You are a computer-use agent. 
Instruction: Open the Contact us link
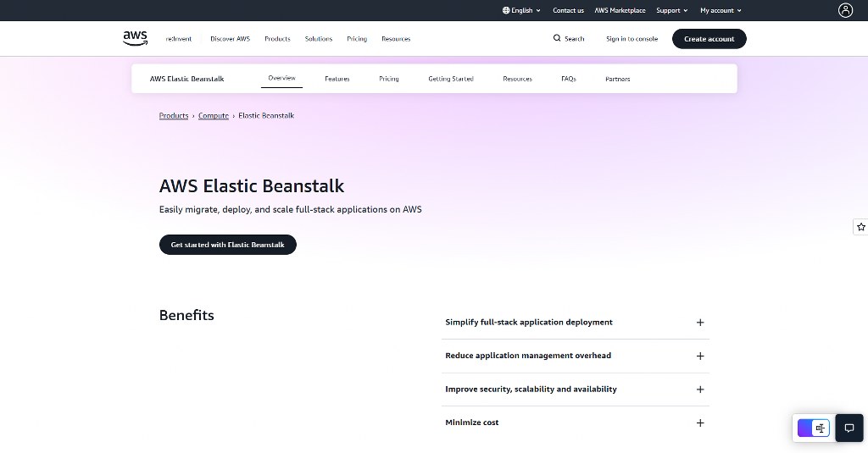[x=568, y=10]
